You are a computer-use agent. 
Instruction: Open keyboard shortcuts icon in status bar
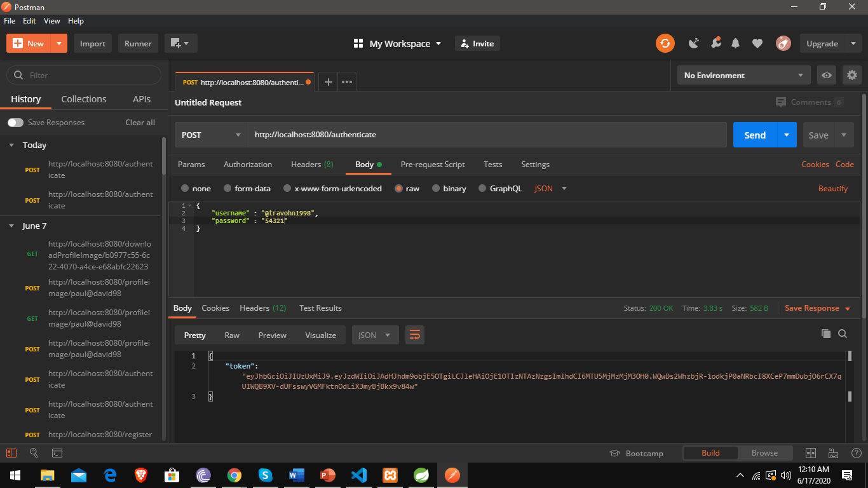pyautogui.click(x=833, y=453)
